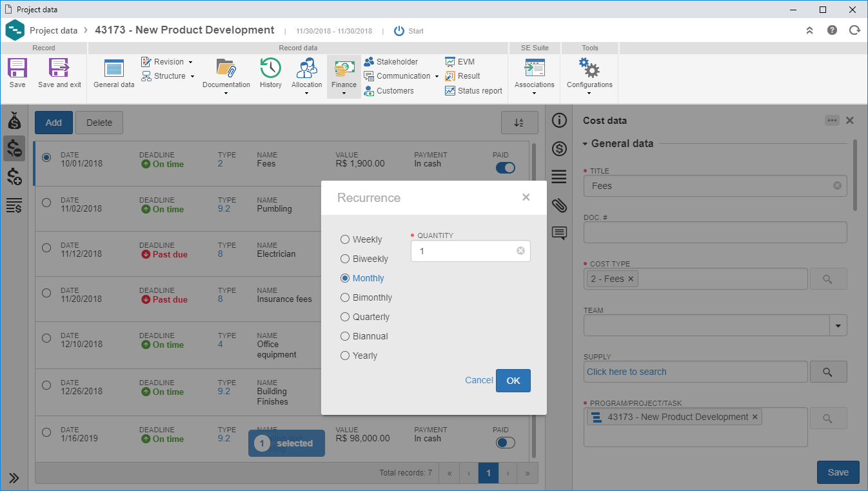
Task: Click the Status report icon
Action: point(450,91)
